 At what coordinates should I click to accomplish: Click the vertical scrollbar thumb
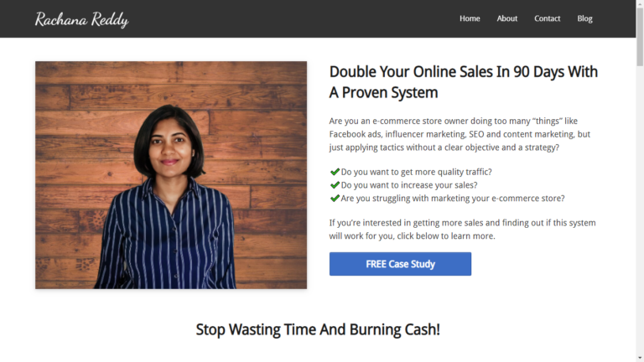(x=640, y=37)
